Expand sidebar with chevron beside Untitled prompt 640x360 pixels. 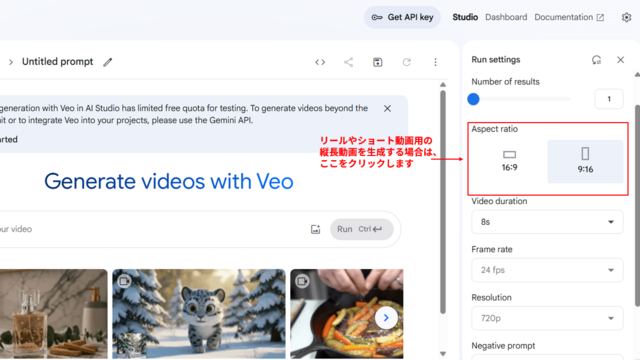point(11,62)
